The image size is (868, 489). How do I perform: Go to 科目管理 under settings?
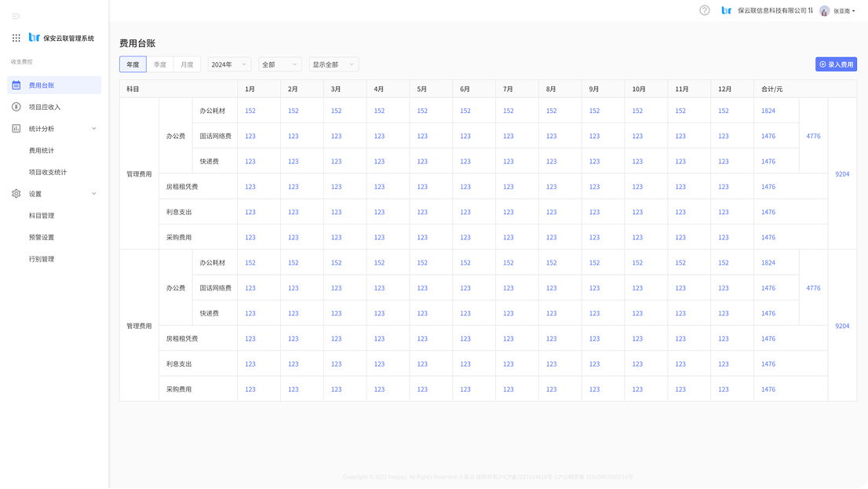[42, 216]
